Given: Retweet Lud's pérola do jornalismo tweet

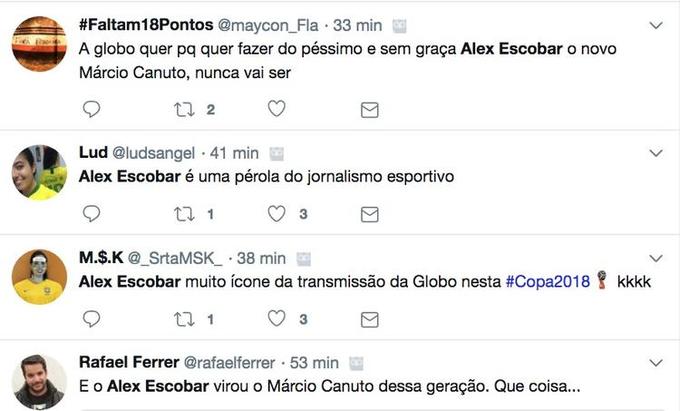Looking at the screenshot, I should click(x=184, y=214).
